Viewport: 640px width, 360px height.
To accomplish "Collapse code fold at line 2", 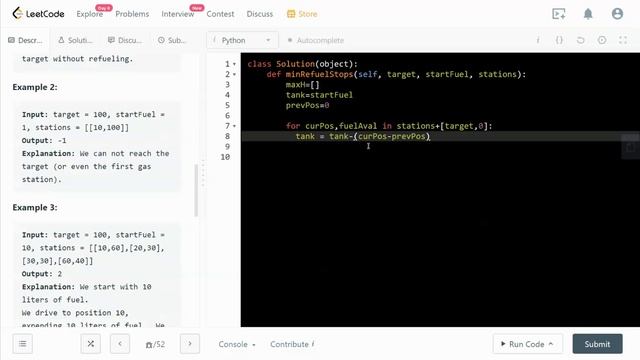I will click(234, 74).
